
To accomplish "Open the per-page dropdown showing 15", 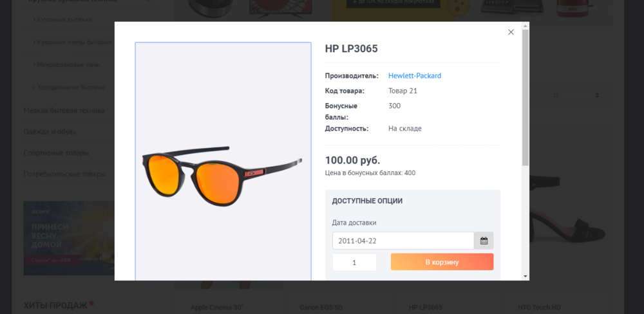I will point(576,95).
